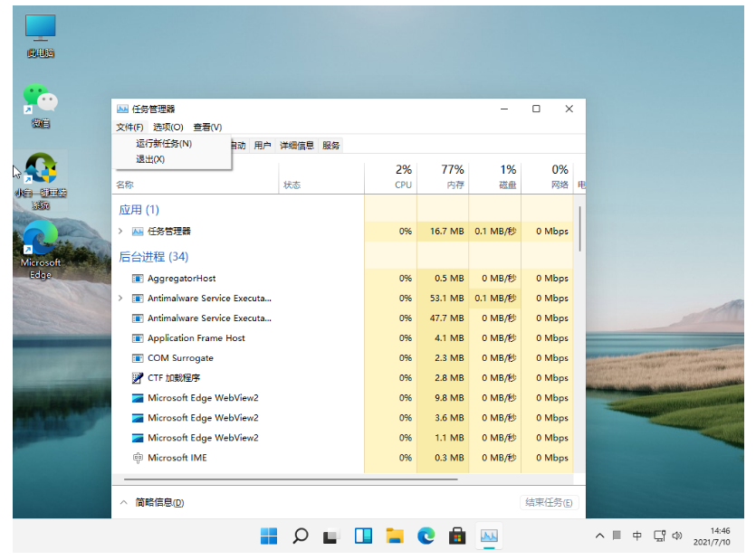
Task: Show hidden system tray icons chevron
Action: click(x=598, y=536)
